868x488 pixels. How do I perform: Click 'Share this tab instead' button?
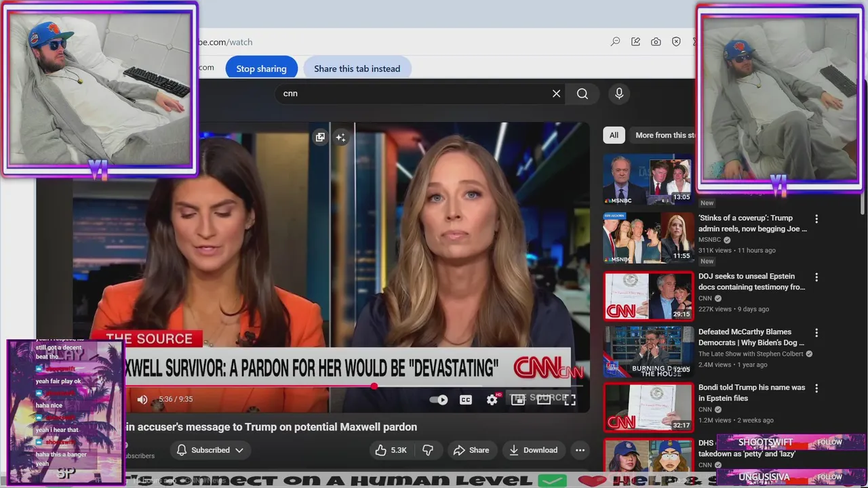click(357, 68)
